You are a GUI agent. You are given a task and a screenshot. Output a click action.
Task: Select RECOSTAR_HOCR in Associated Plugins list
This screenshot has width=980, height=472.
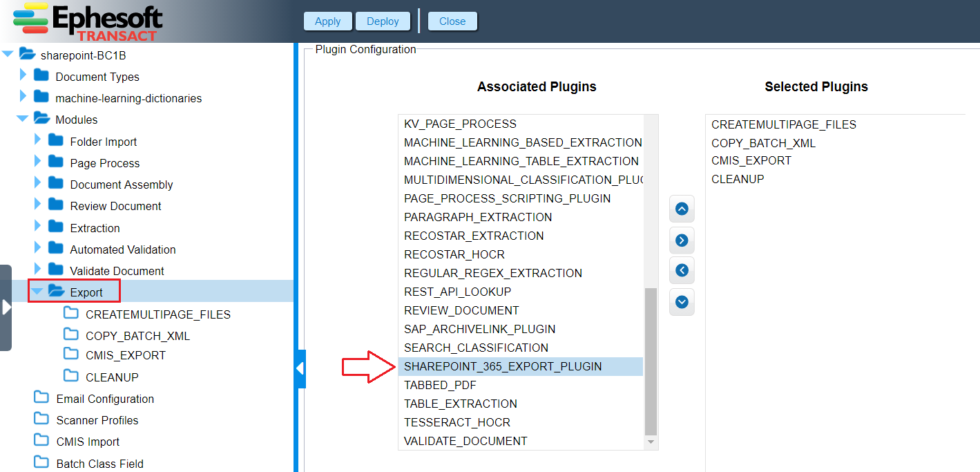point(521,254)
